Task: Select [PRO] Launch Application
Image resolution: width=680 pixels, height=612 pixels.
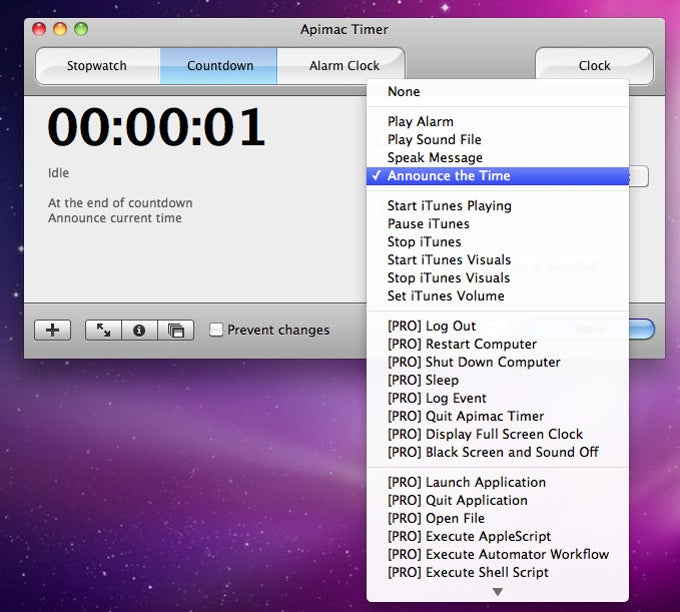Action: pos(497,482)
